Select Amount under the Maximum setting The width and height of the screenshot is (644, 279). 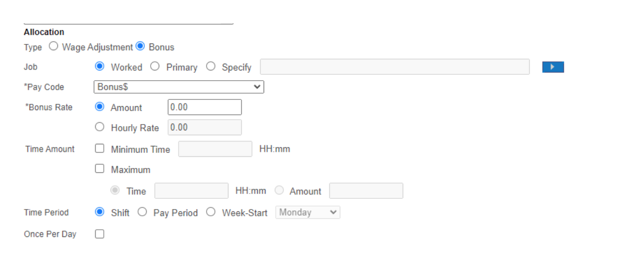(x=279, y=191)
